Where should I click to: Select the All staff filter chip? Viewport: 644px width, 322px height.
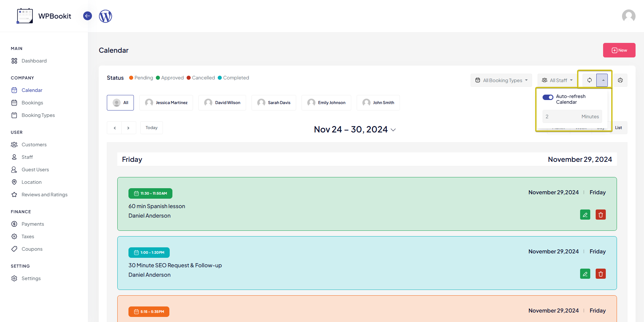tap(120, 103)
